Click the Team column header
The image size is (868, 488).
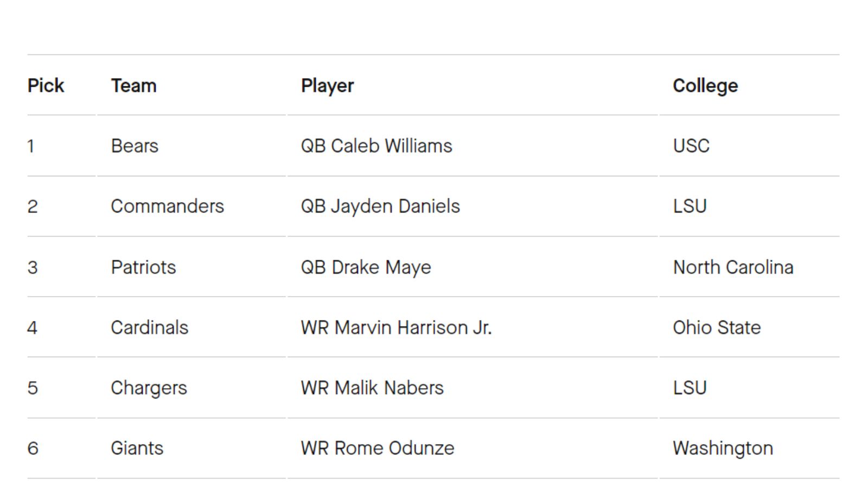pos(133,86)
